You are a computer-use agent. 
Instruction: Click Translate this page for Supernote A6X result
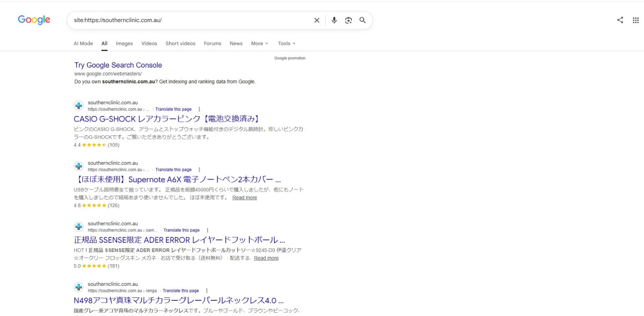coord(173,170)
